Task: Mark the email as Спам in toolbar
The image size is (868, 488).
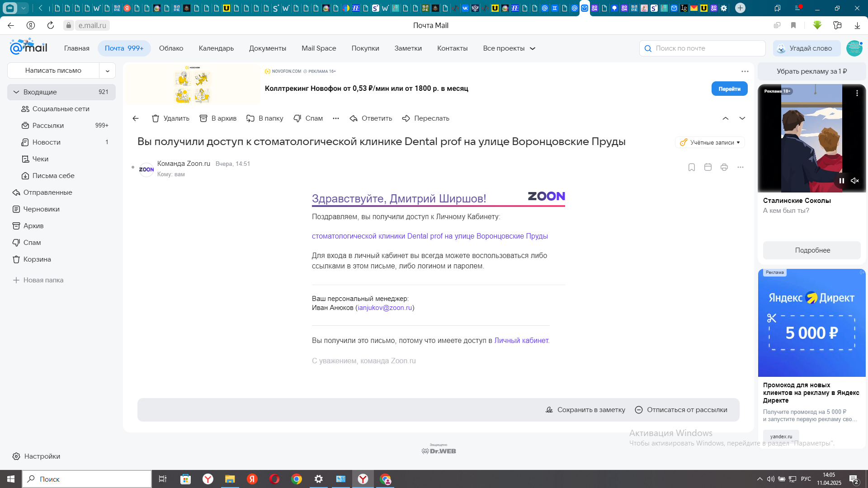Action: coord(308,118)
